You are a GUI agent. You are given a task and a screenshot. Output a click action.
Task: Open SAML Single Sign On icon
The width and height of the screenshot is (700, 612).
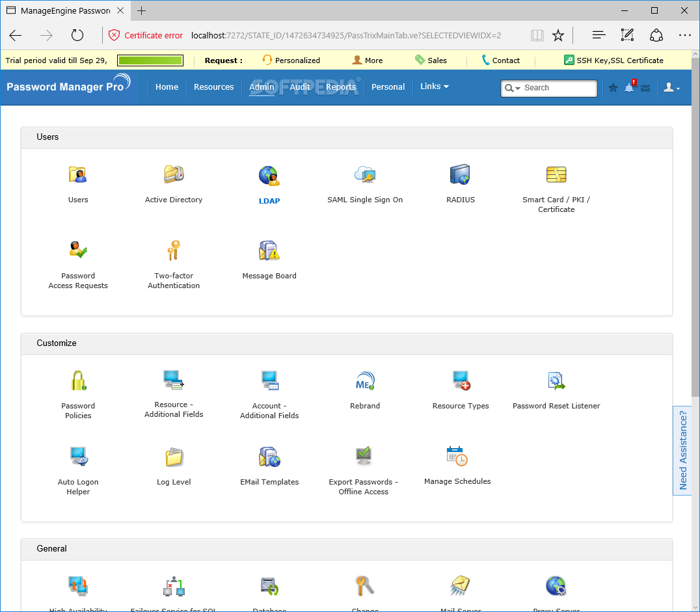[365, 174]
